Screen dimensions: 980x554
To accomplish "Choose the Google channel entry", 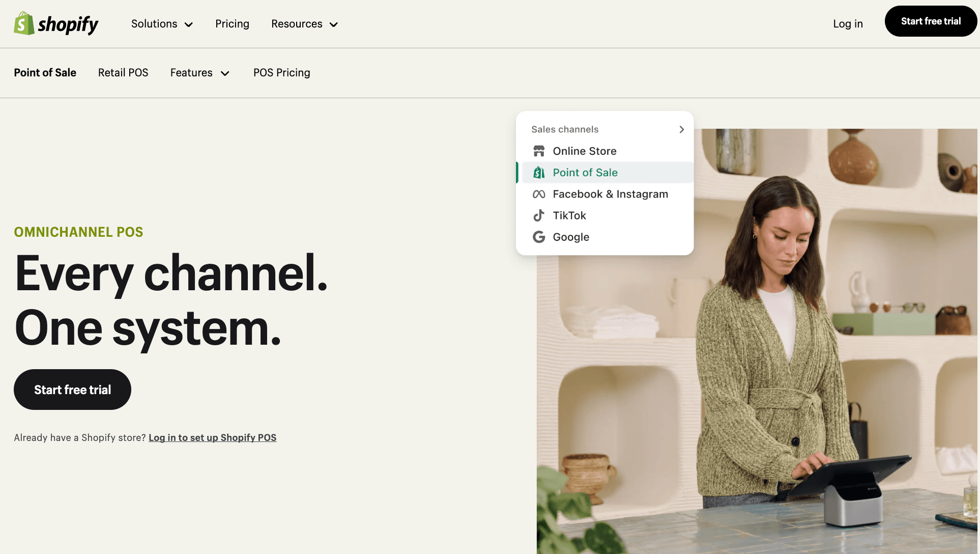I will coord(570,237).
